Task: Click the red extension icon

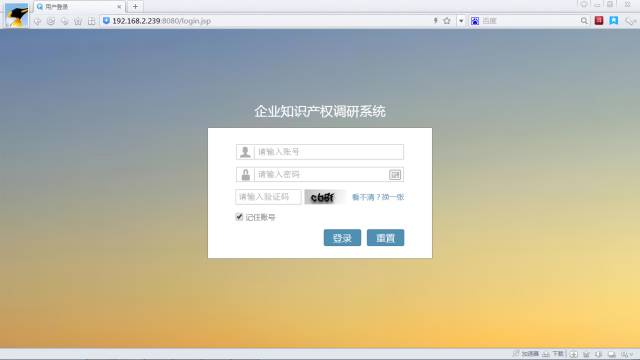Action: pyautogui.click(x=599, y=21)
